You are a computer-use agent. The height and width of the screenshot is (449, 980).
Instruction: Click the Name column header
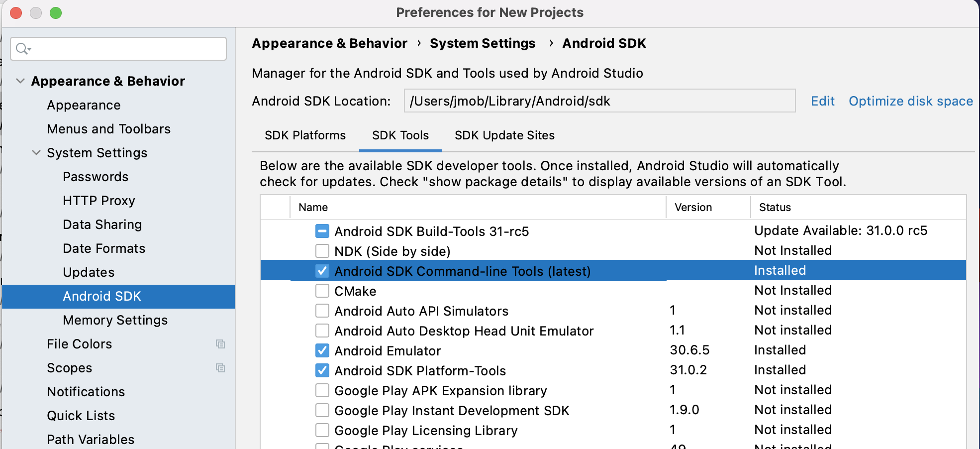coord(478,207)
